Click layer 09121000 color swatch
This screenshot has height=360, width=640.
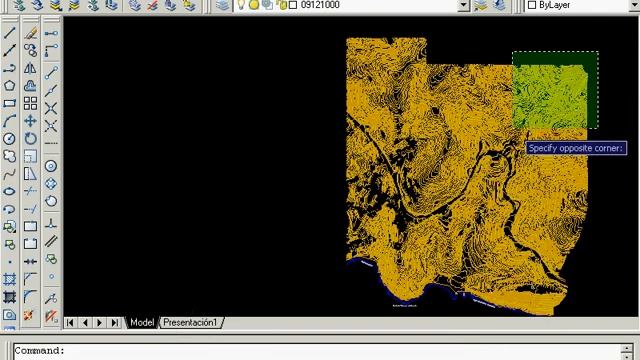[x=293, y=5]
